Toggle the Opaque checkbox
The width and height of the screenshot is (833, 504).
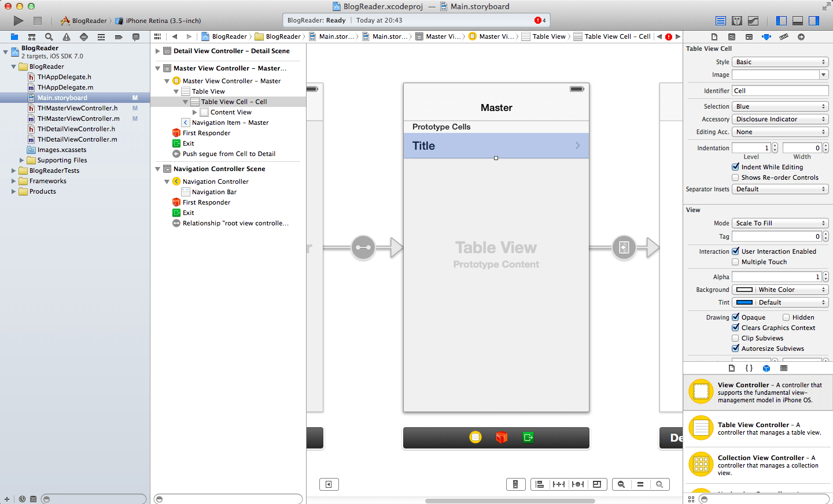(736, 317)
